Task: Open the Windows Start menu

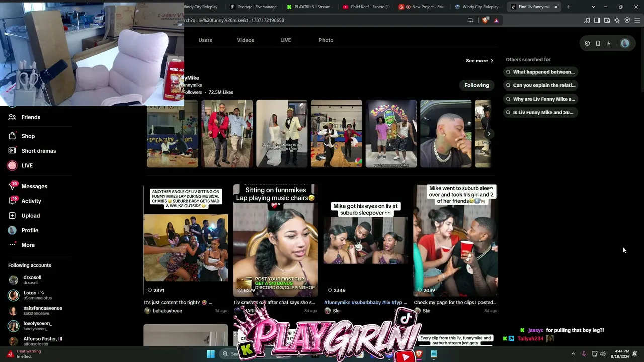Action: tap(211, 354)
